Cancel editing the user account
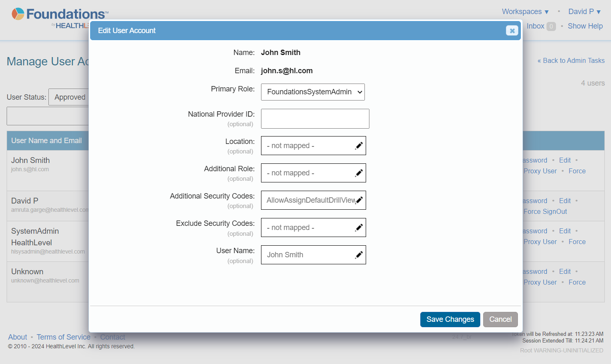 pyautogui.click(x=500, y=319)
